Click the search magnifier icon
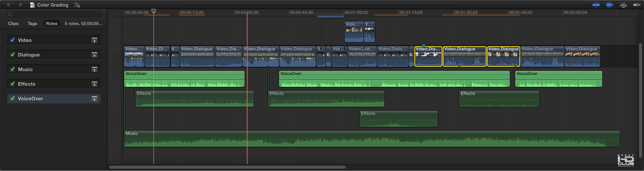The width and height of the screenshot is (644, 171). 10,15
